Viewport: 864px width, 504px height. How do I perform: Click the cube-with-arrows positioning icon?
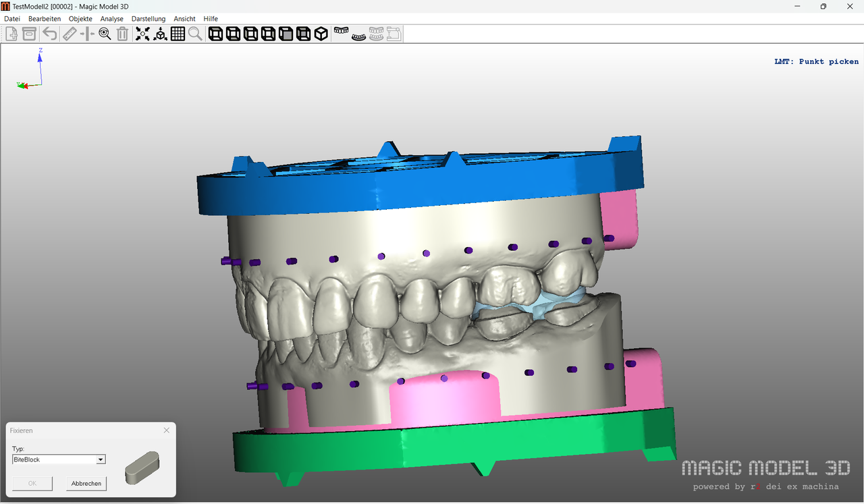pos(160,34)
